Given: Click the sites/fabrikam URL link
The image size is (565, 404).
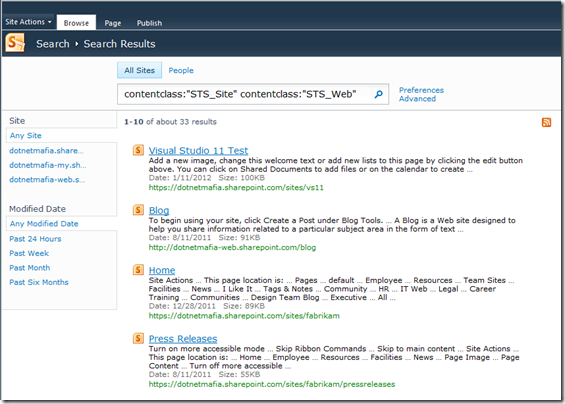Looking at the screenshot, I should click(x=244, y=316).
